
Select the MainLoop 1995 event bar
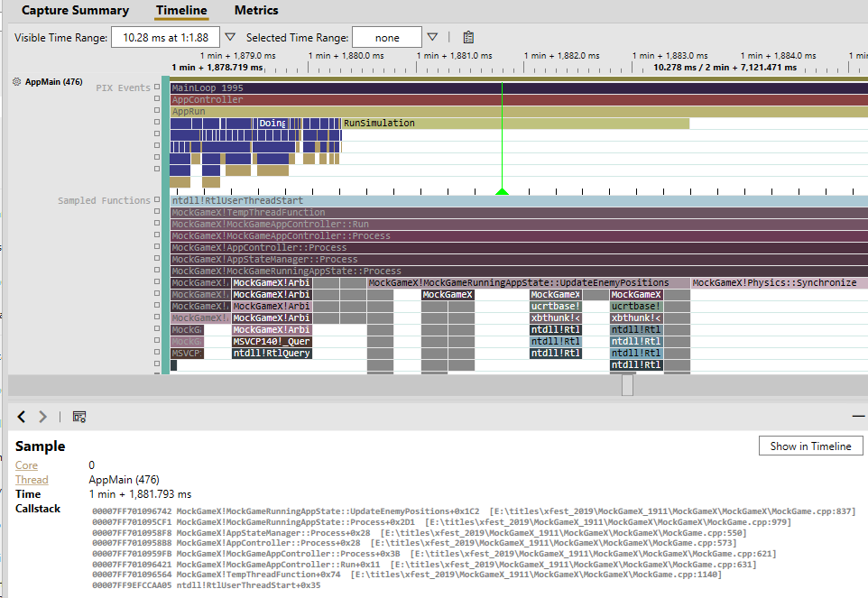519,88
